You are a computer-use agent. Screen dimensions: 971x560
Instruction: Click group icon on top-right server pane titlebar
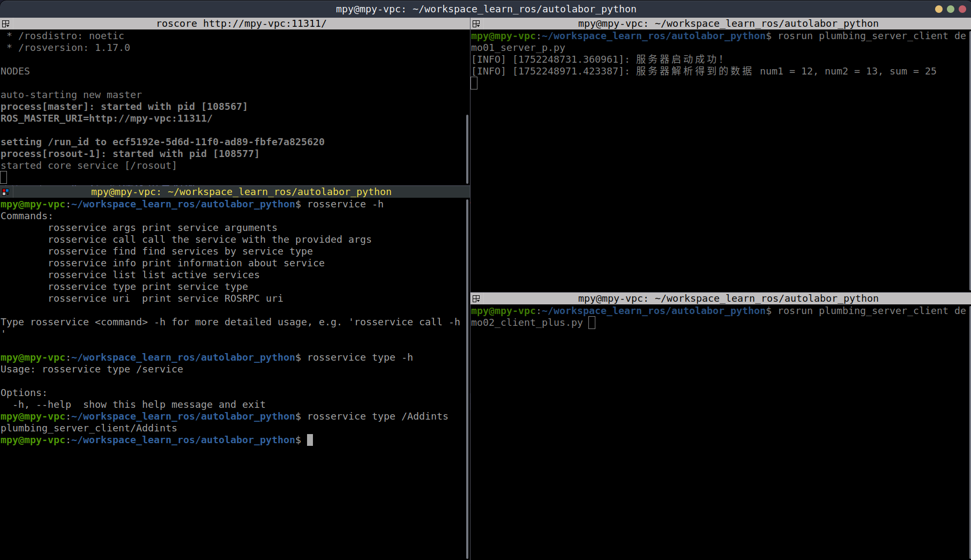476,24
